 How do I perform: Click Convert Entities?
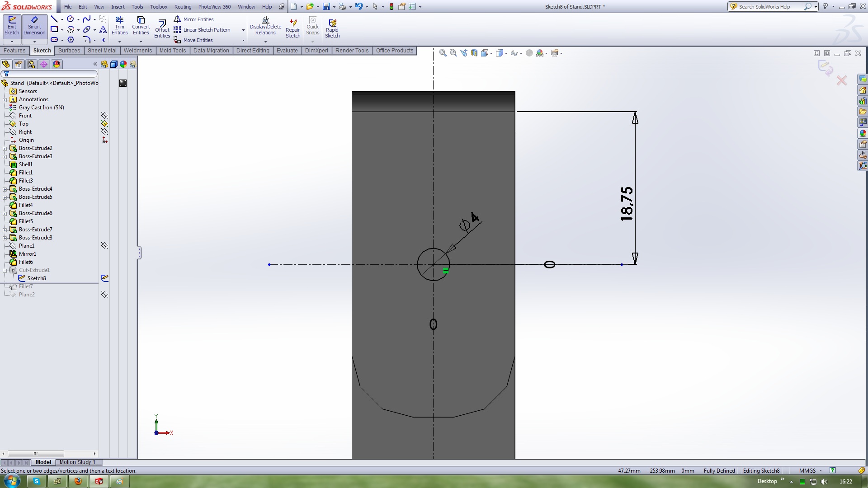click(x=141, y=26)
